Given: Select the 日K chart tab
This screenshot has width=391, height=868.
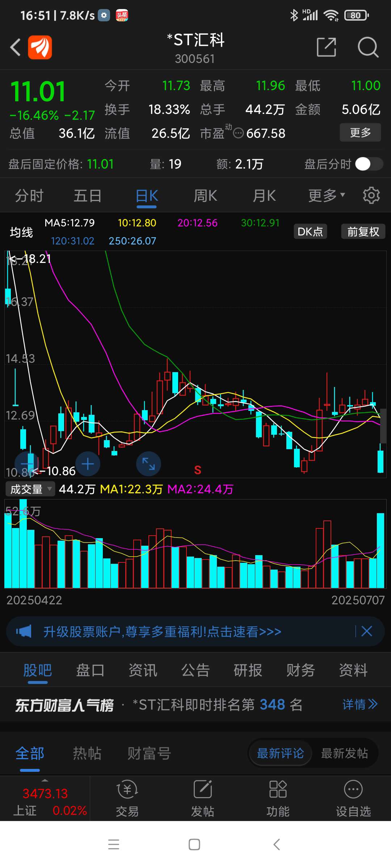Looking at the screenshot, I should (147, 196).
